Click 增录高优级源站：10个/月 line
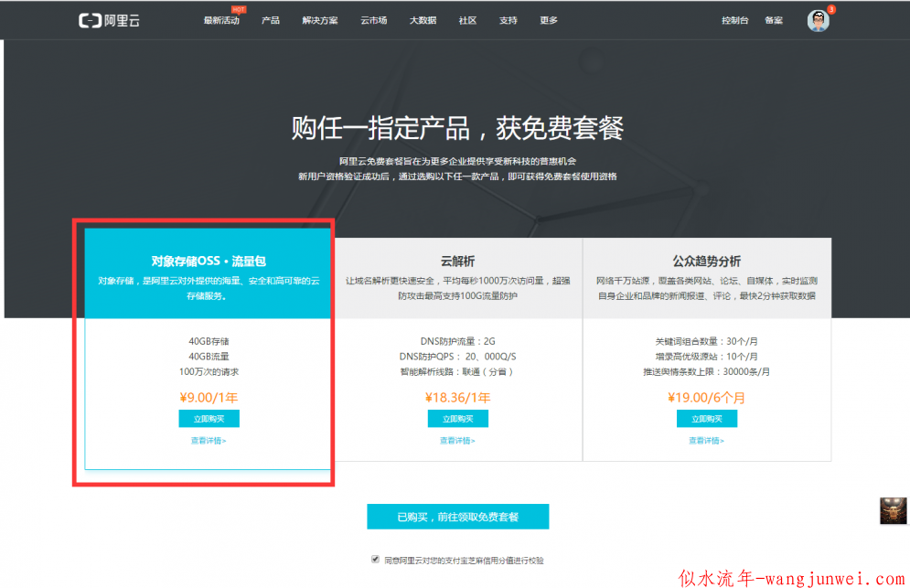The height and width of the screenshot is (588, 910). pyautogui.click(x=706, y=357)
